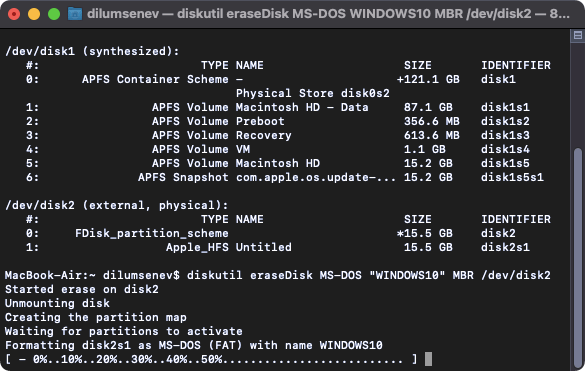Click the vertical scrollbar thumb
The image size is (585, 371).
578,258
